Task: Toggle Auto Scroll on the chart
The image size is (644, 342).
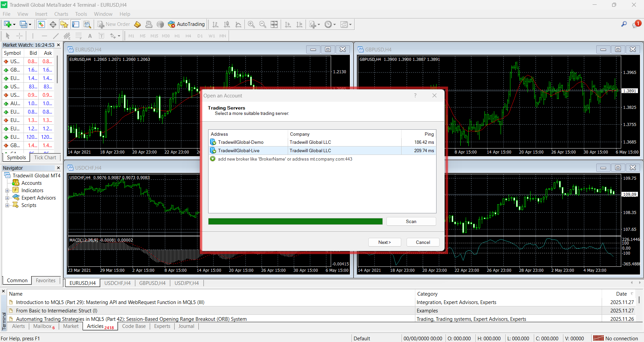Action: pos(288,24)
